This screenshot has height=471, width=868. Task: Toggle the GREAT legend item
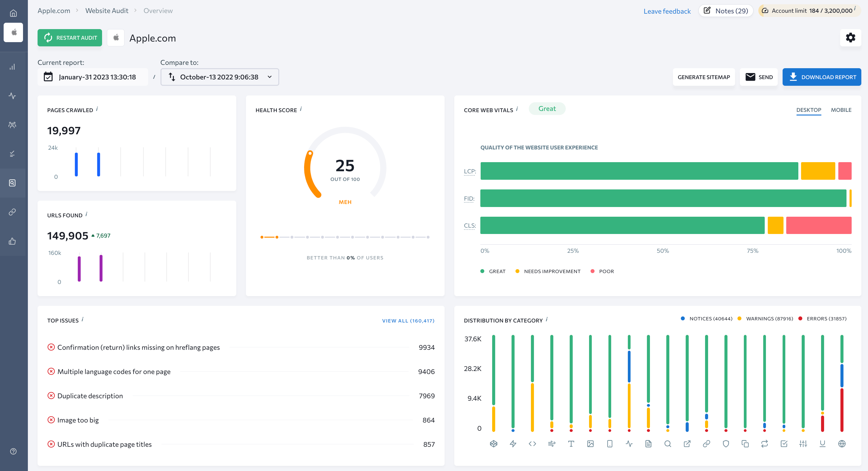(x=493, y=271)
